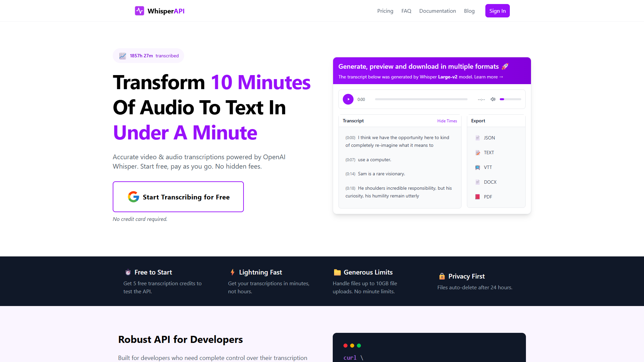Toggle Hide Times in the transcript
This screenshot has height=362, width=644.
[447, 121]
